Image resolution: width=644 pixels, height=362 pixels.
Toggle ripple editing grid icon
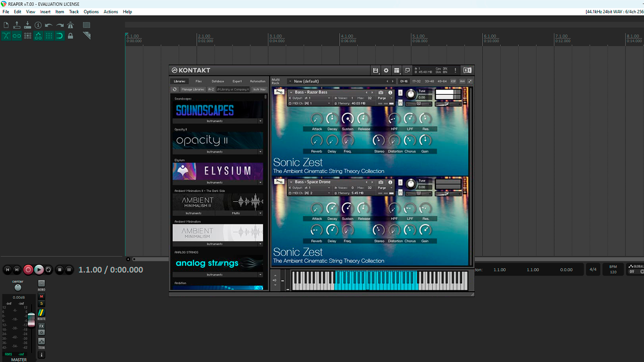pyautogui.click(x=27, y=36)
